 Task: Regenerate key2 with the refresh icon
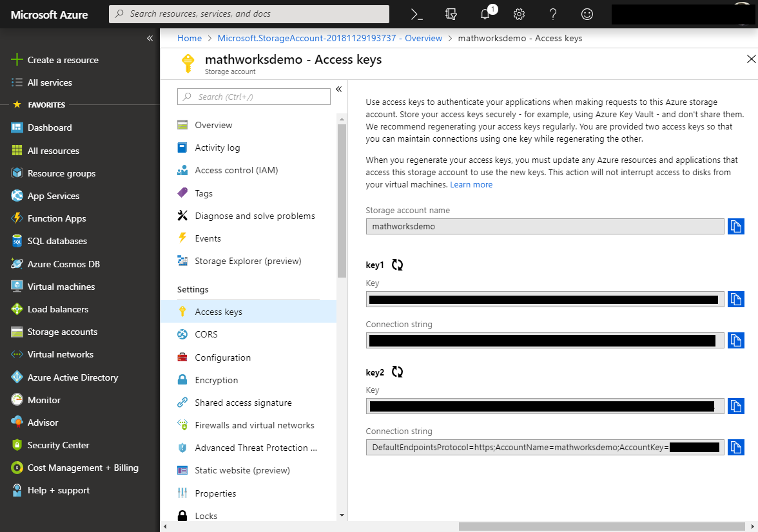pyautogui.click(x=397, y=372)
